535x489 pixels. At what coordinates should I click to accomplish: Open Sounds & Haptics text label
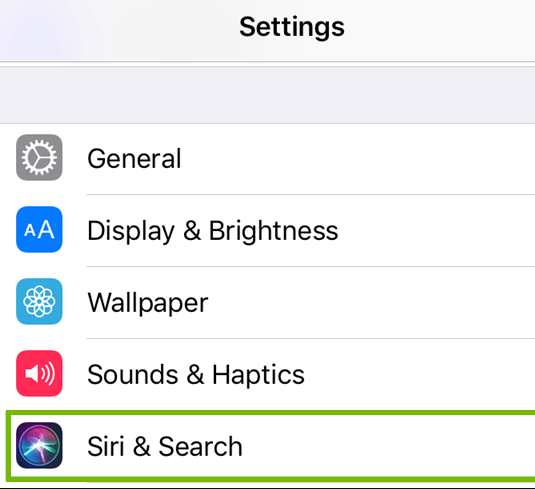(x=196, y=375)
